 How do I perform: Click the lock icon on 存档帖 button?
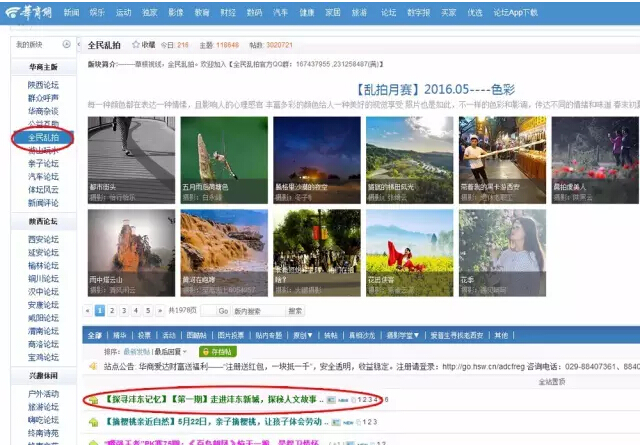point(206,352)
